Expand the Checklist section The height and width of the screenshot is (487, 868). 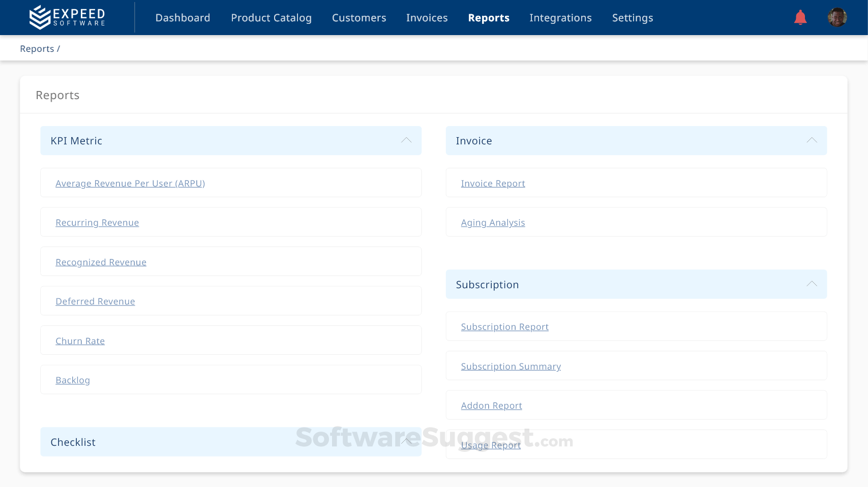406,442
